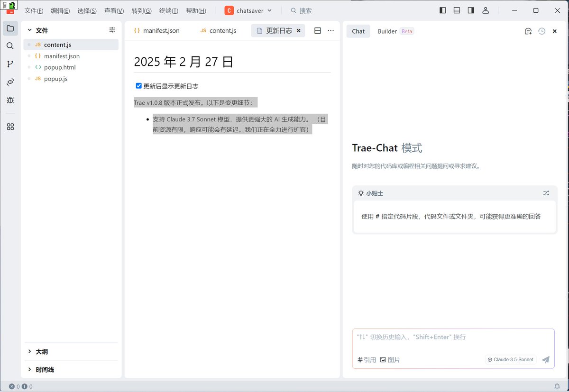Select the 更新日志 editor tab
569x392 pixels.
pos(278,30)
